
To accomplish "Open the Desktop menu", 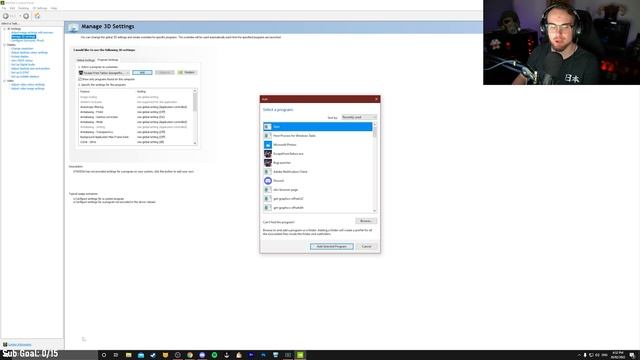I will (23, 8).
